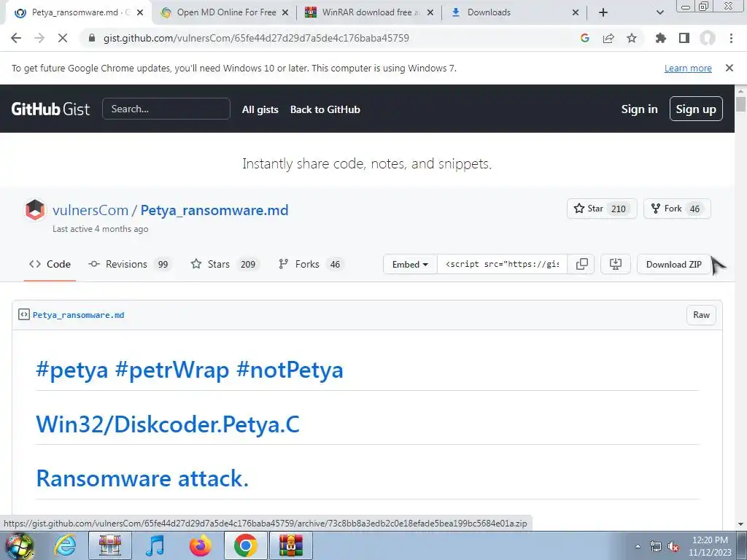The image size is (747, 560).
Task: Open the vulnersCom profile link
Action: 90,210
